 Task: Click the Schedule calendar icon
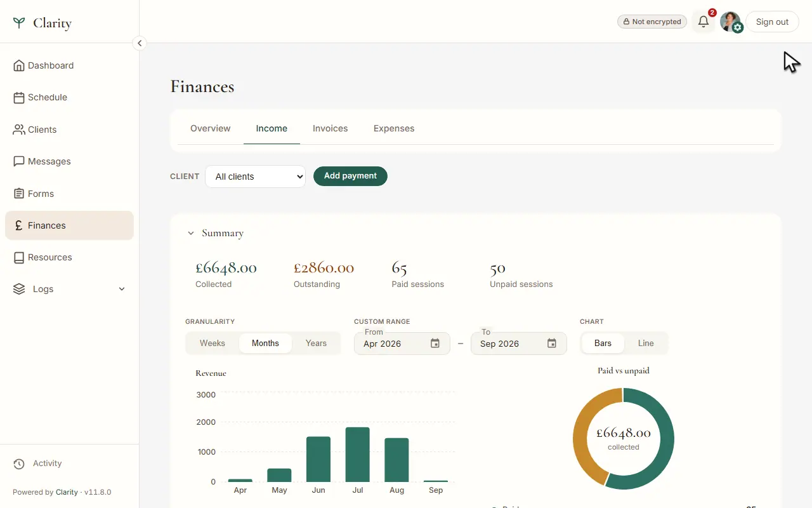point(19,97)
